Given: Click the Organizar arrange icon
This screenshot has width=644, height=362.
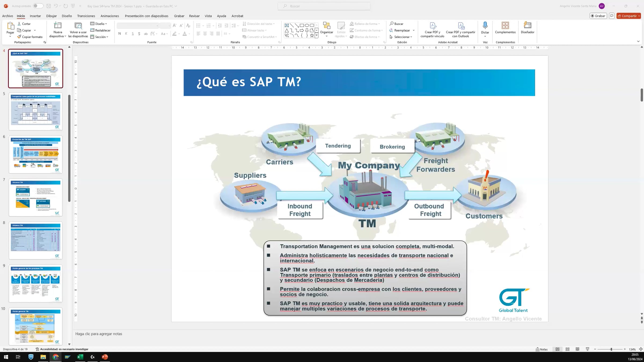Looking at the screenshot, I should [327, 25].
